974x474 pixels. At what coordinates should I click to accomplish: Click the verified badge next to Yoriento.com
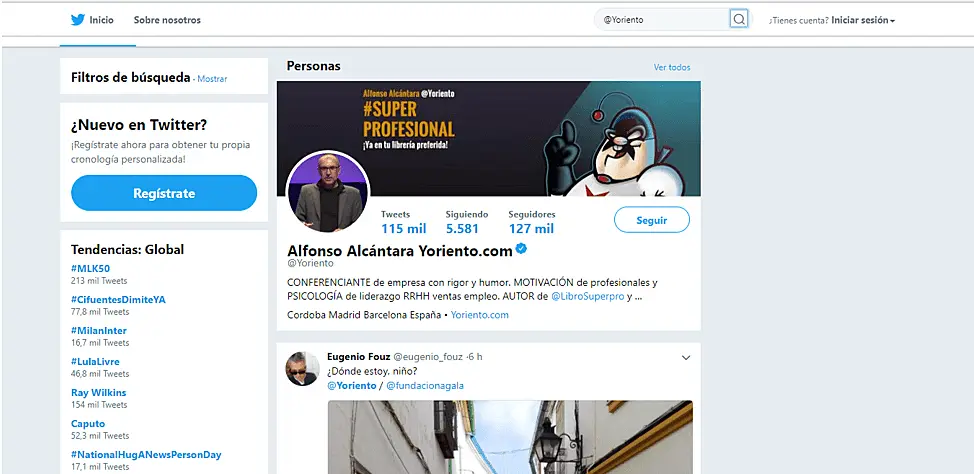click(521, 249)
